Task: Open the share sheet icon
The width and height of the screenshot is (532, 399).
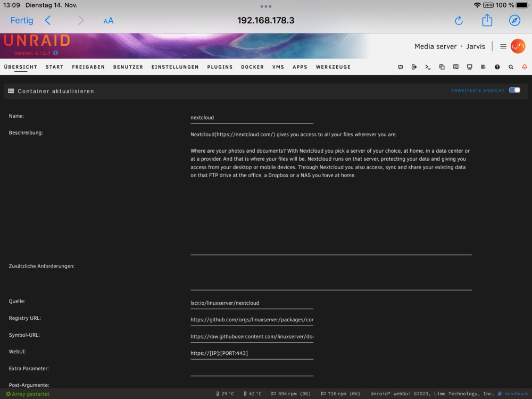Action: coord(487,20)
